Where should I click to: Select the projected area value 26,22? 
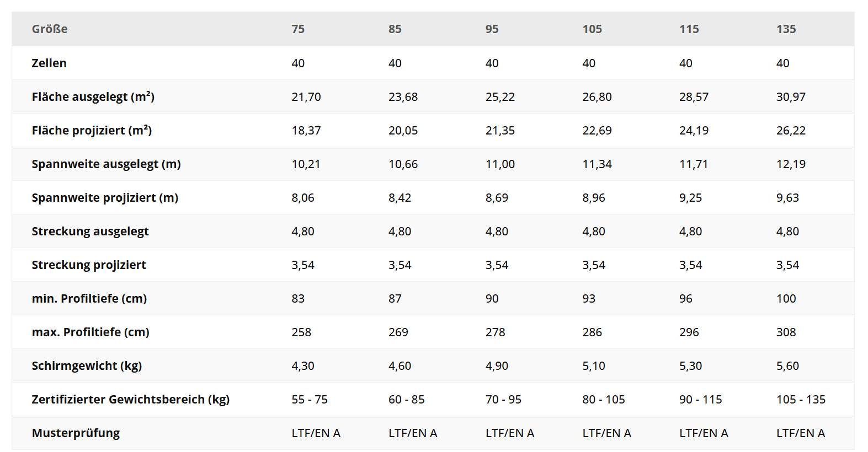click(791, 131)
